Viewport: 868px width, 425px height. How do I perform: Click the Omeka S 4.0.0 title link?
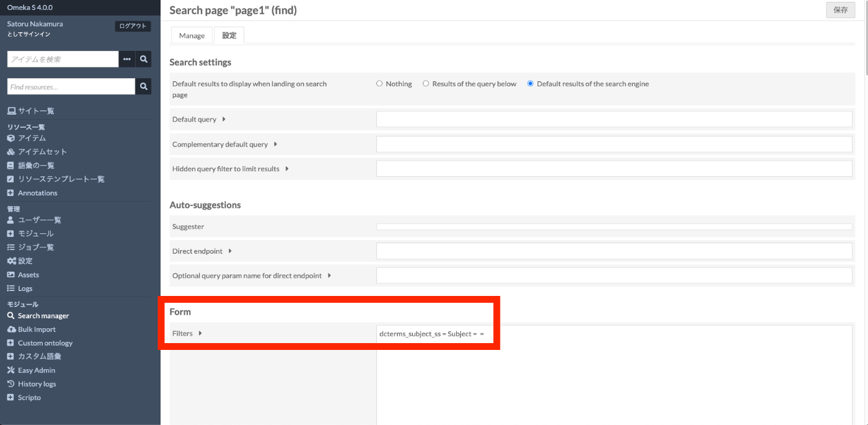30,7
